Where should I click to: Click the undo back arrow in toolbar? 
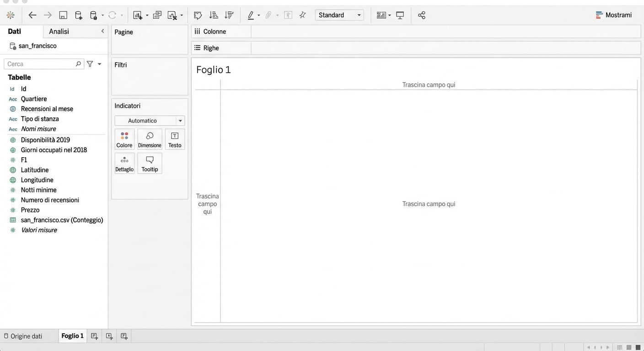pos(32,15)
